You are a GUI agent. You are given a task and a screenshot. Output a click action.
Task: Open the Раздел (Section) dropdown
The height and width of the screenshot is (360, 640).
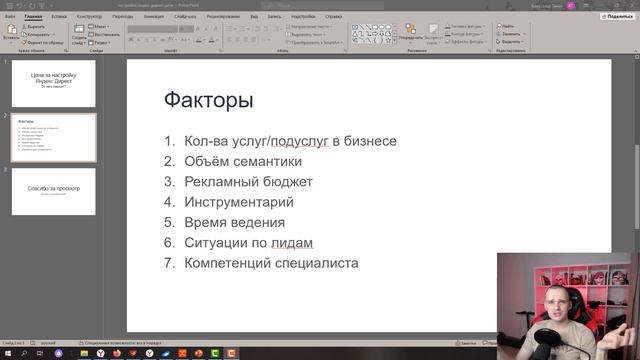pos(99,42)
